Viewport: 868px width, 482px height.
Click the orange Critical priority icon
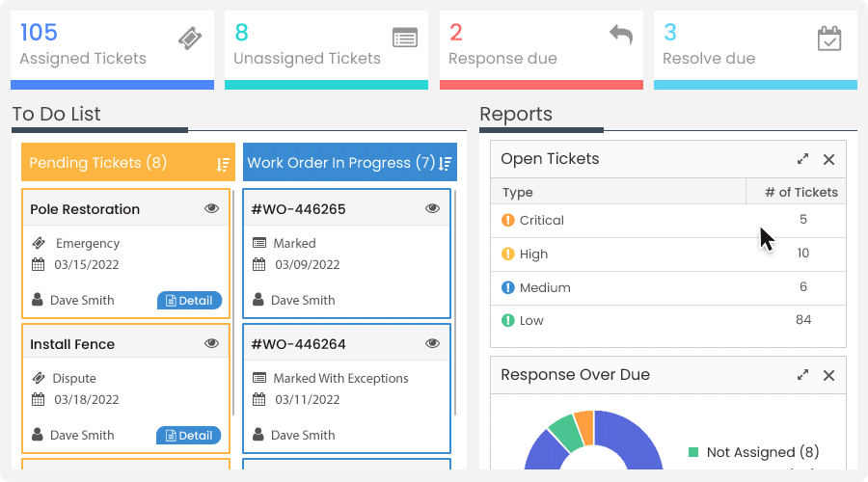[507, 220]
